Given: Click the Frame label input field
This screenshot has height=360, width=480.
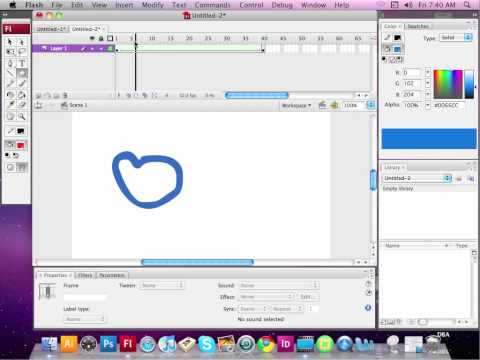Looking at the screenshot, I should click(x=85, y=297).
